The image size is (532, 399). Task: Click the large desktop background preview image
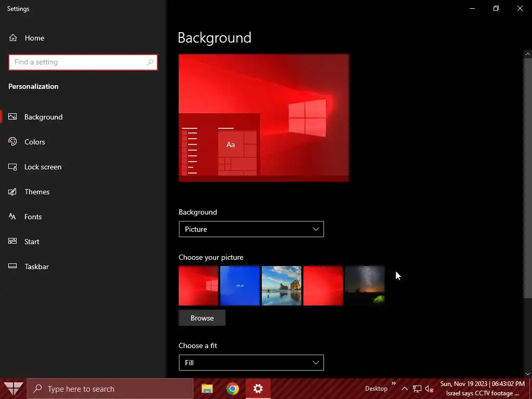point(264,118)
